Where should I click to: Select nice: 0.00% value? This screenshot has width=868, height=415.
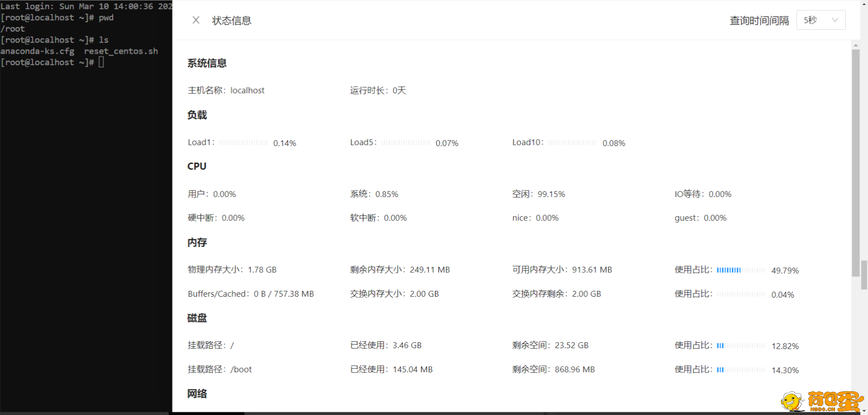tap(536, 218)
